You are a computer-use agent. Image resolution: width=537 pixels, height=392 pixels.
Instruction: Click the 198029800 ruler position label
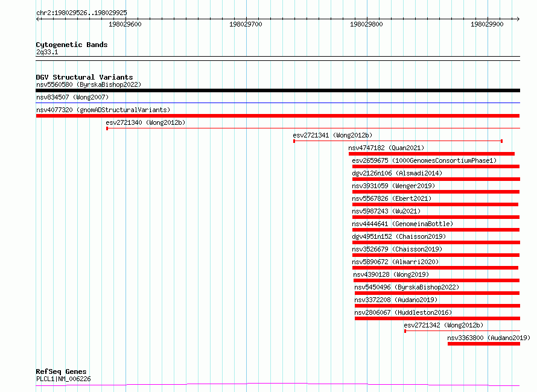pos(366,24)
